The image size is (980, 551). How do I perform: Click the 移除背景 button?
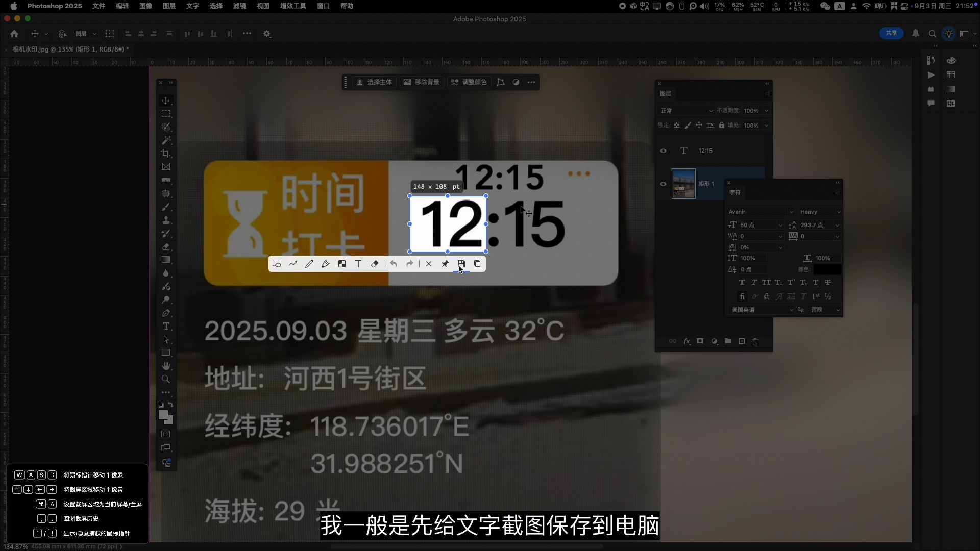[x=422, y=82]
